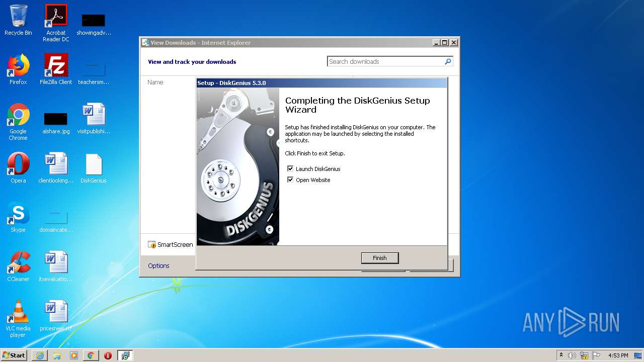The width and height of the screenshot is (644, 362).
Task: Open CCleaner desktop shortcut
Action: click(x=18, y=266)
